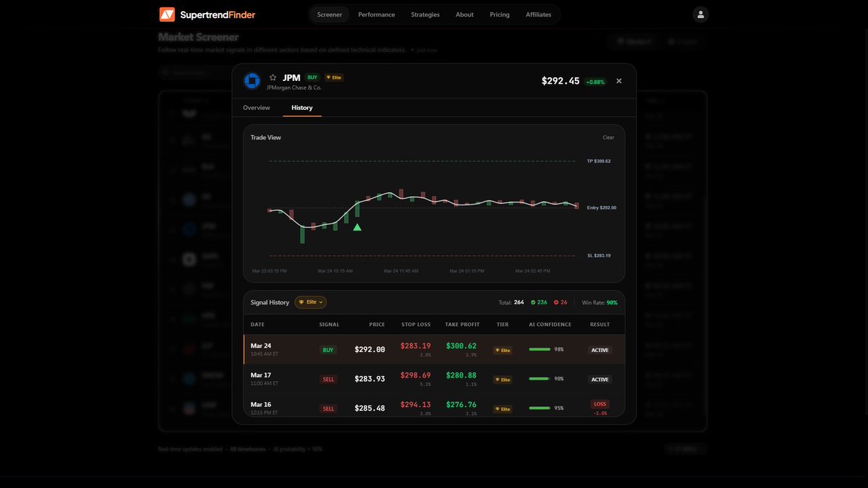Click the +0.88% change badge
This screenshot has height=488, width=868.
pos(595,82)
